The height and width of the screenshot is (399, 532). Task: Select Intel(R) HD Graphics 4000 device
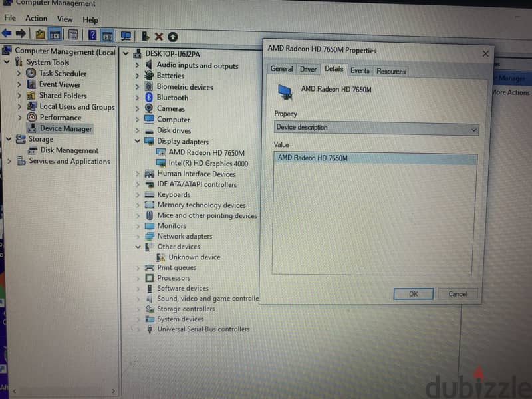coord(208,163)
